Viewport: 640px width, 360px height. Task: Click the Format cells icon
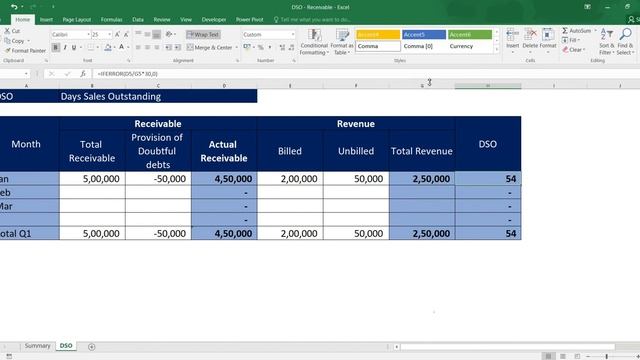point(548,35)
